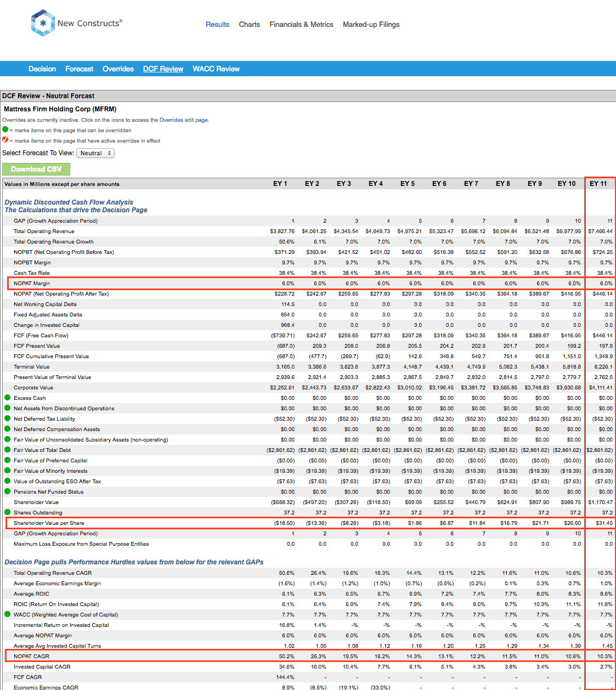Open override icon for Fair Value of Minority Interests
The image size is (616, 690).
(8, 471)
